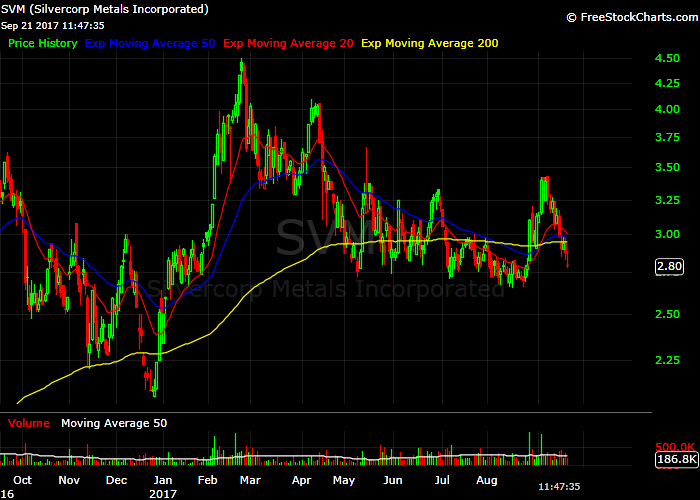Image resolution: width=700 pixels, height=500 pixels.
Task: Click the Apr month label on time axis
Action: click(301, 480)
